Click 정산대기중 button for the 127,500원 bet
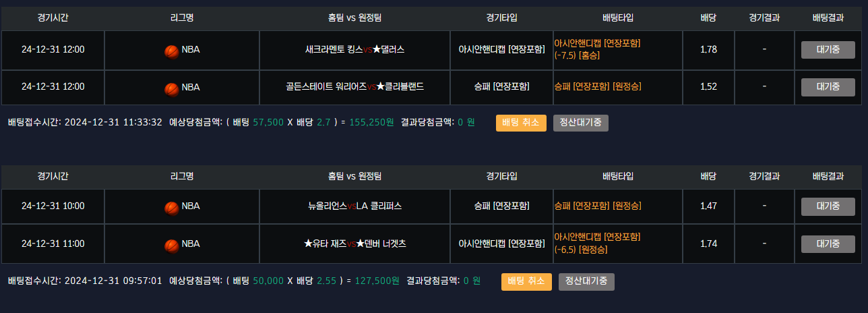868x313 pixels. pyautogui.click(x=586, y=281)
